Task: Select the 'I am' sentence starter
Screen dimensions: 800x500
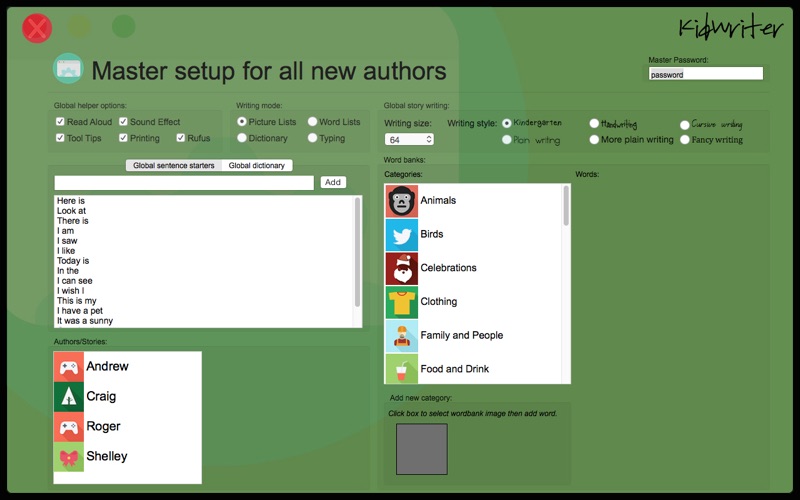Action: click(65, 231)
